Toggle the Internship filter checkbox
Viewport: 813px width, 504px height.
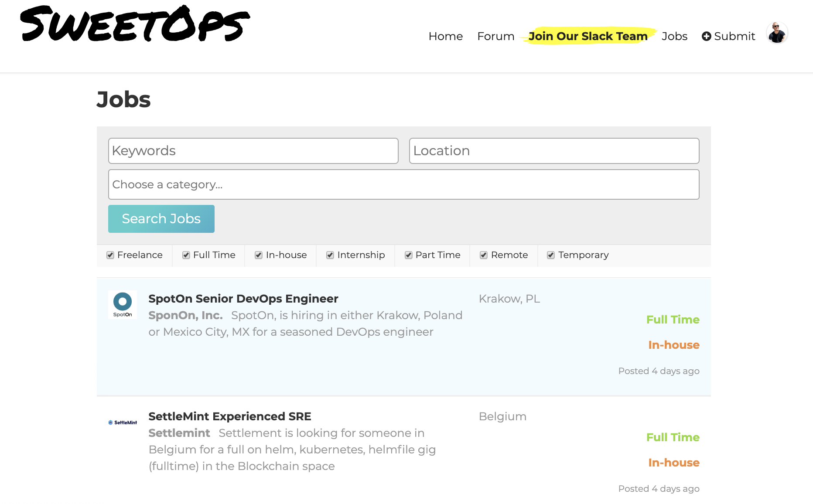pyautogui.click(x=330, y=255)
